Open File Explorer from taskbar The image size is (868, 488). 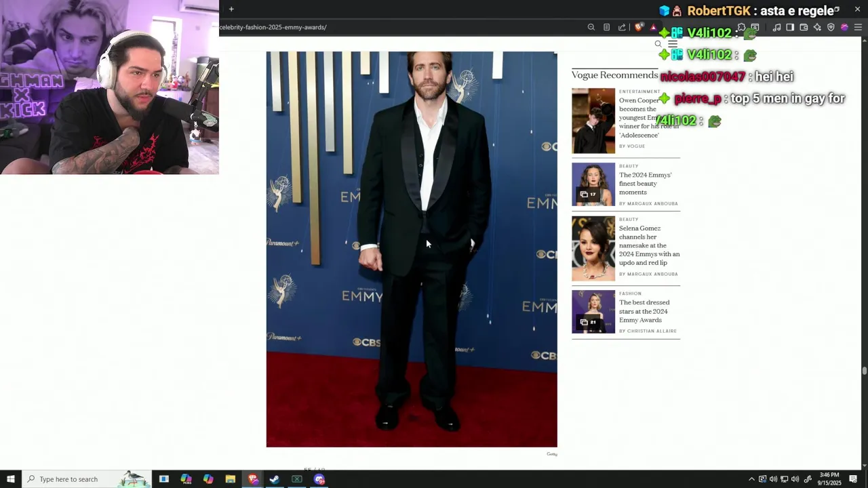click(x=231, y=479)
